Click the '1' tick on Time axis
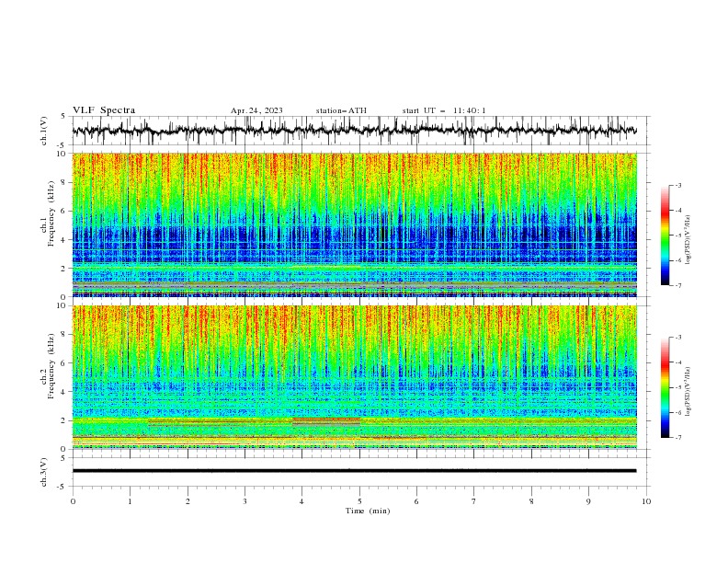 pyautogui.click(x=130, y=501)
